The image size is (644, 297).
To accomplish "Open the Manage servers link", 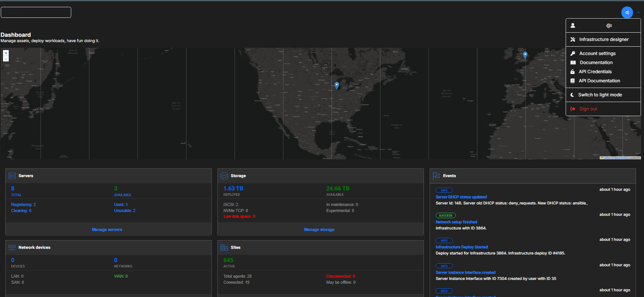I will coord(107,229).
